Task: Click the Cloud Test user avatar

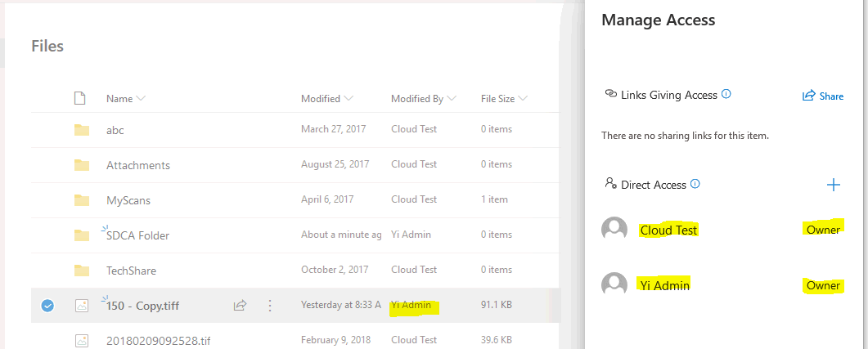Action: pos(614,230)
